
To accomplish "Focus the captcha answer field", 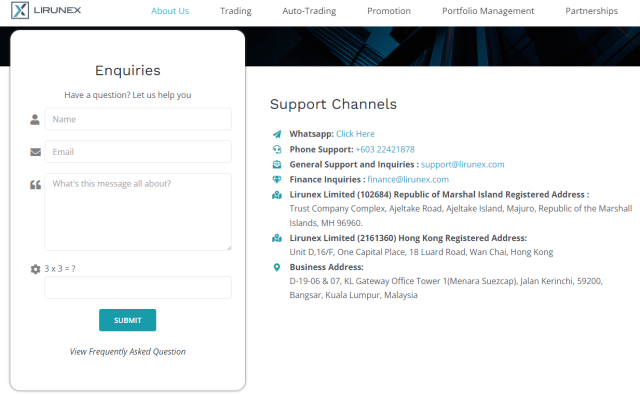I will tap(138, 287).
